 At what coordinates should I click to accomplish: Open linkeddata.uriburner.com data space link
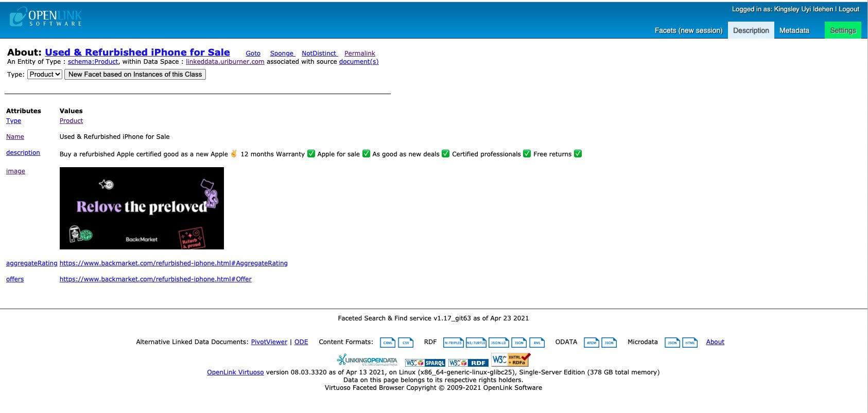click(225, 61)
